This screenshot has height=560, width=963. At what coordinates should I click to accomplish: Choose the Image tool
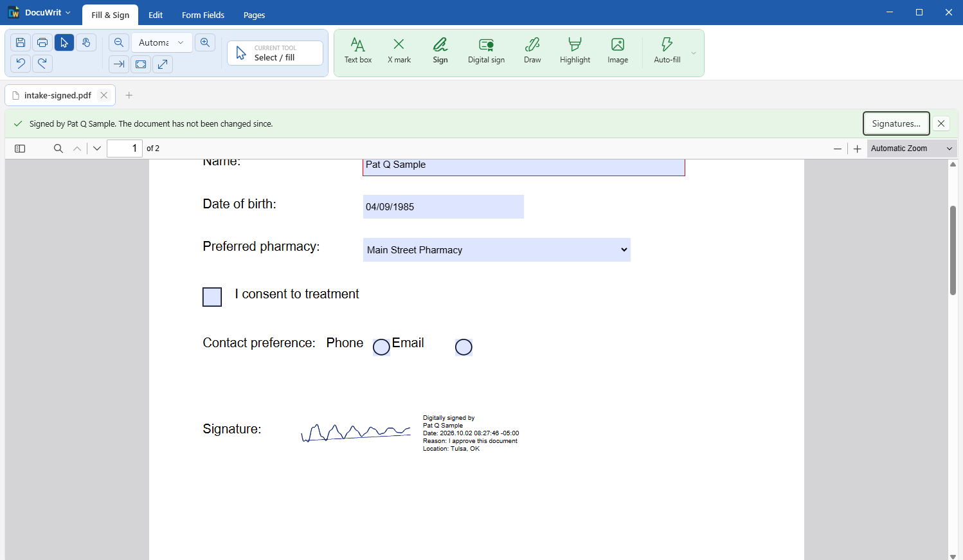(x=618, y=51)
